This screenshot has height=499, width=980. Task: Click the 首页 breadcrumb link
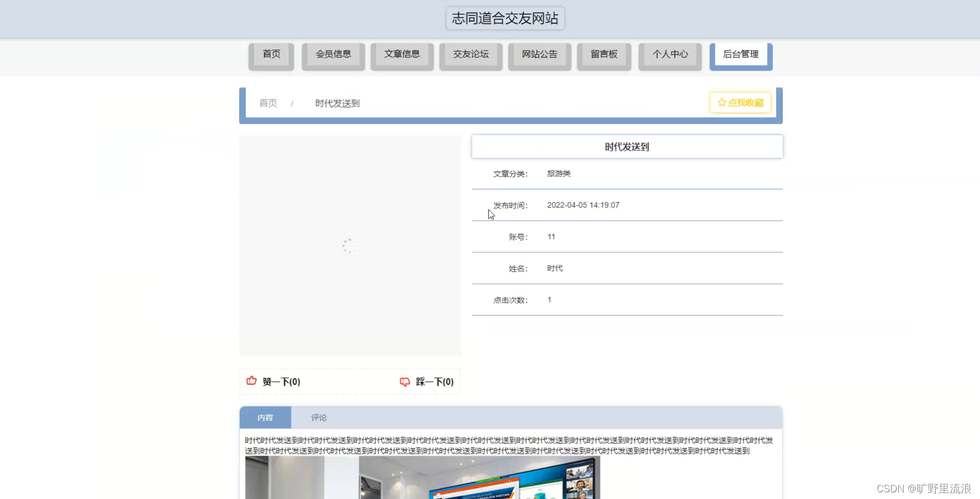point(267,103)
